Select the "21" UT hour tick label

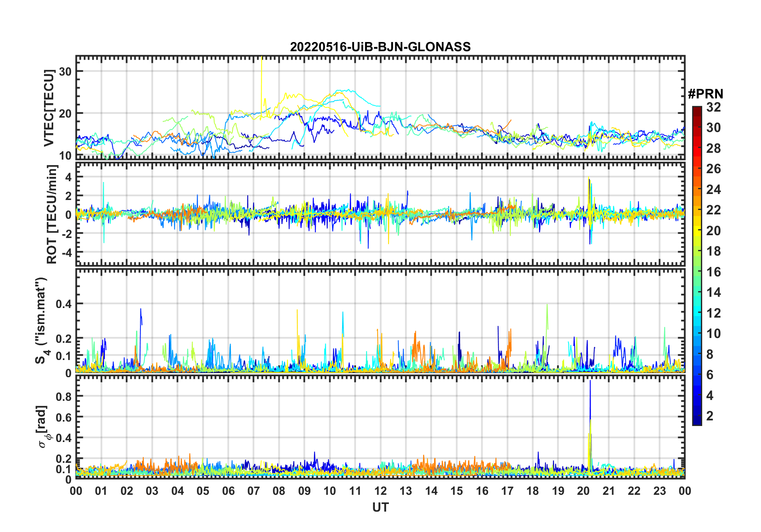(609, 491)
